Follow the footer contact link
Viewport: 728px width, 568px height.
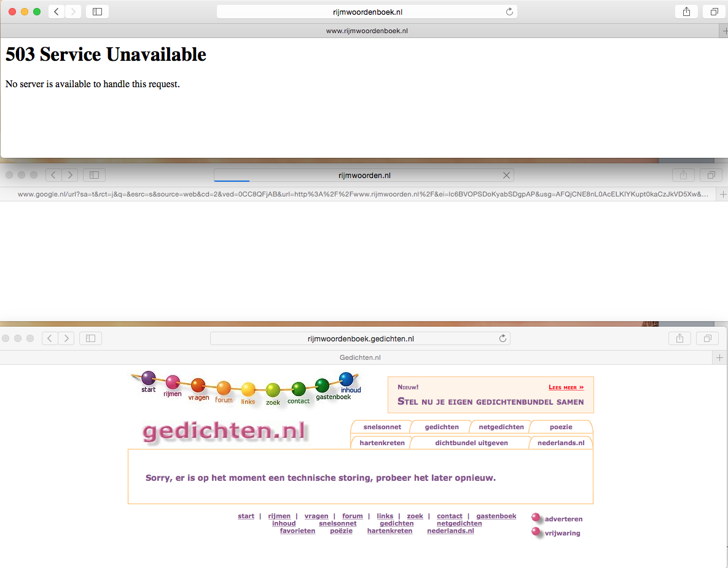pyautogui.click(x=450, y=516)
